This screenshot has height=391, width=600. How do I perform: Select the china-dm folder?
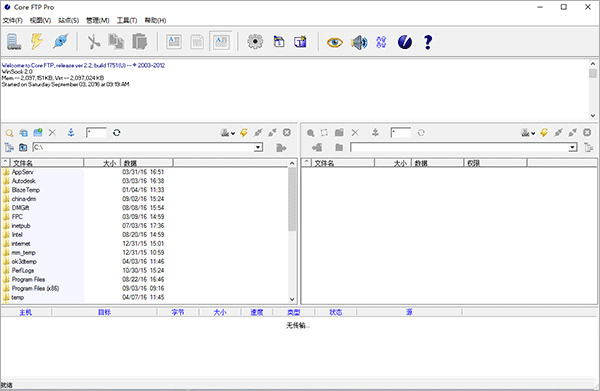(24, 199)
